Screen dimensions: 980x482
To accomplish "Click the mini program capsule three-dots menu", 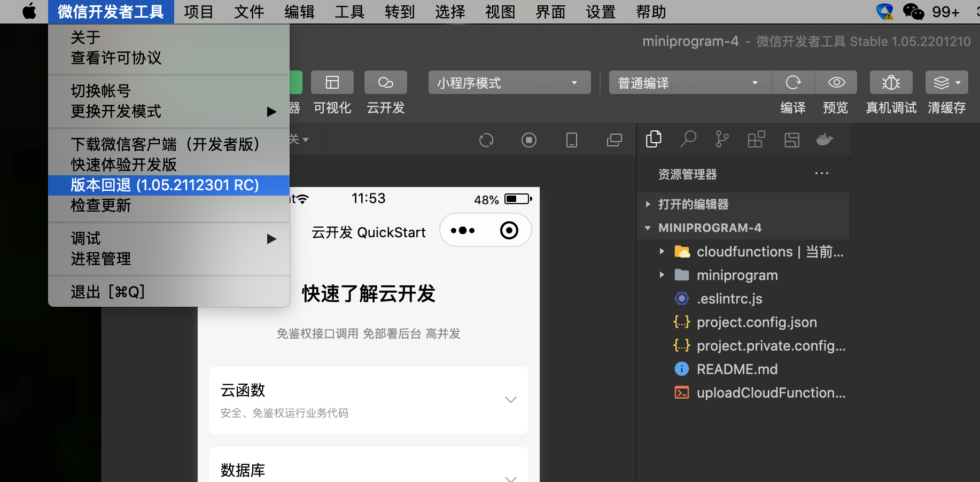I will pyautogui.click(x=463, y=230).
